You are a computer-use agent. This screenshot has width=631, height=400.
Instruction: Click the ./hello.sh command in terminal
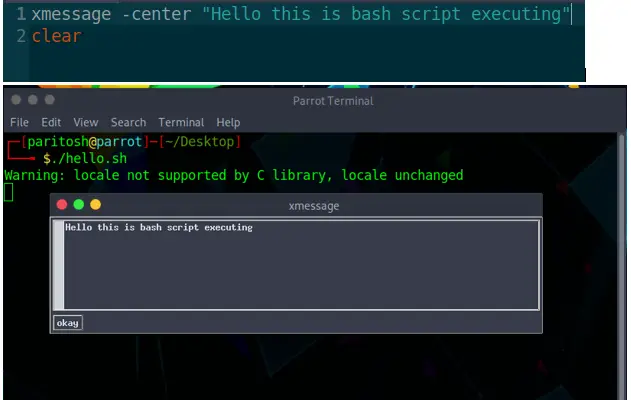[x=93, y=159]
